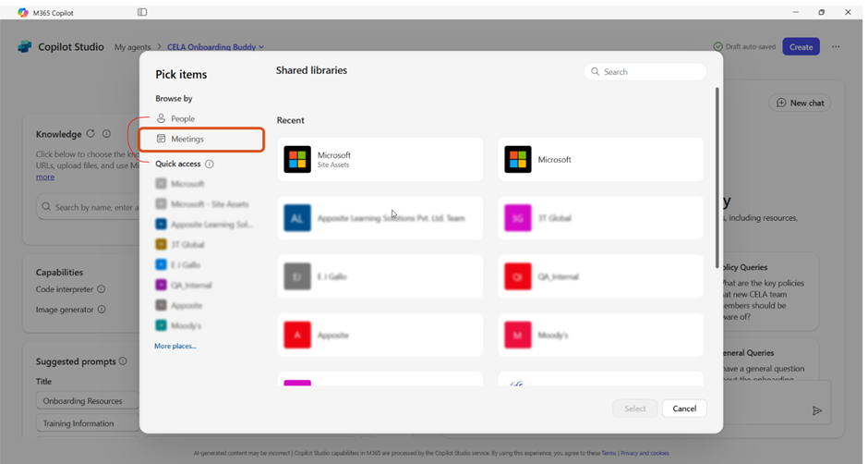Click the magnifier icon in dialog search
The image size is (868, 464).
[595, 71]
